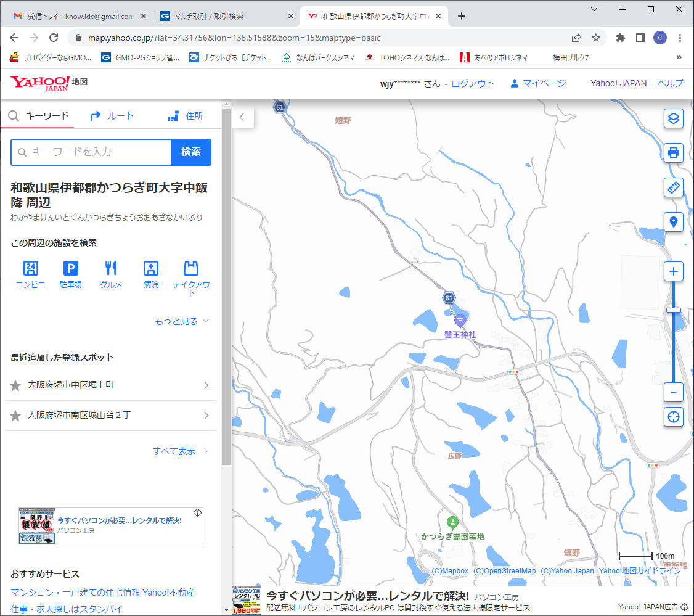This screenshot has height=616, width=694.
Task: Center map on current location
Action: (673, 417)
